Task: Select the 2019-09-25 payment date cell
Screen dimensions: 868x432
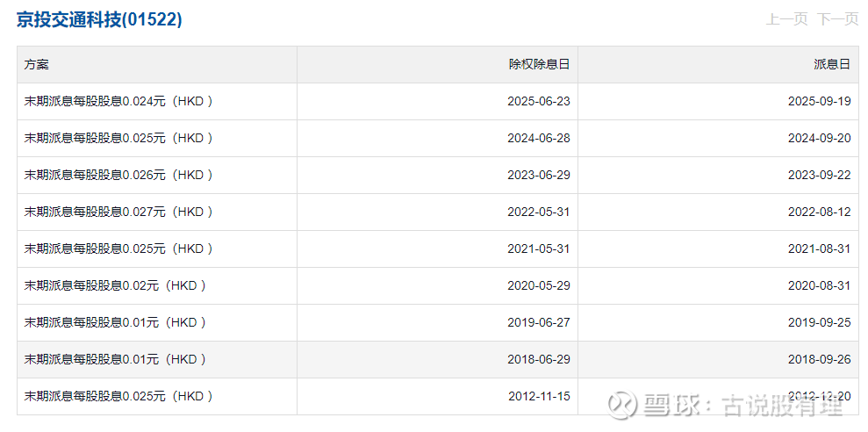Action: pyautogui.click(x=819, y=322)
